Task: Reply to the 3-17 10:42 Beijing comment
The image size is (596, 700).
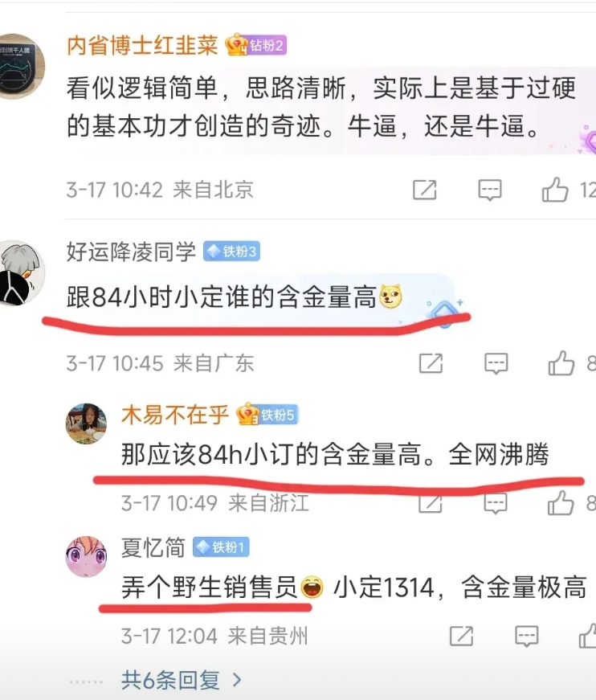Action: coord(490,190)
